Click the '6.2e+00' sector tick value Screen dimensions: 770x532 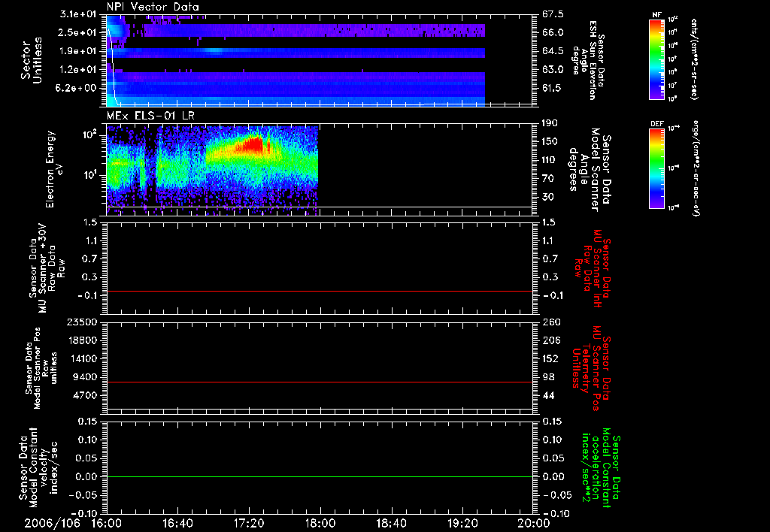tap(77, 88)
